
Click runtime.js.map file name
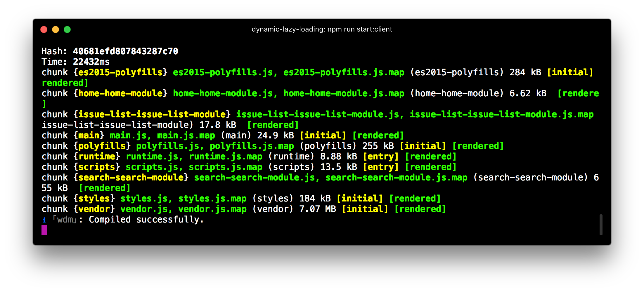tap(226, 157)
